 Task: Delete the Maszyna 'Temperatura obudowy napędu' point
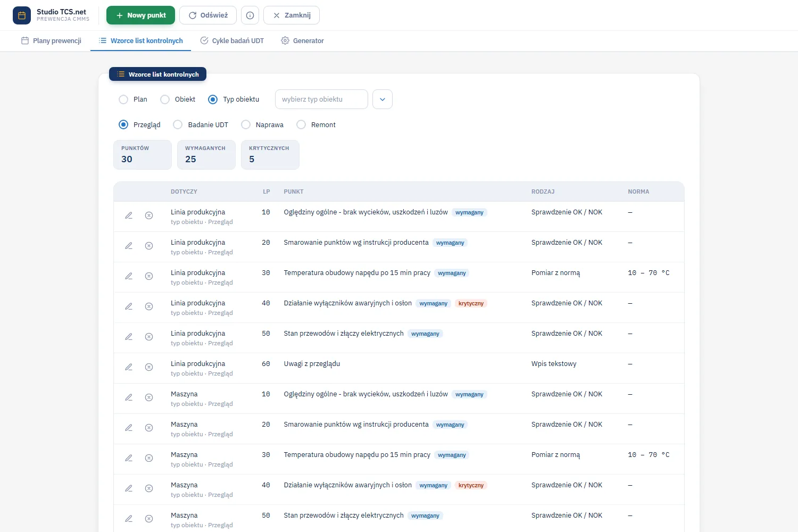pyautogui.click(x=149, y=458)
